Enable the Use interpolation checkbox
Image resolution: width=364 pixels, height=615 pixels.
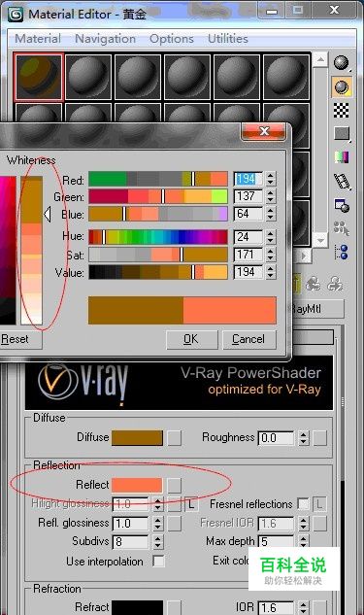tap(158, 562)
